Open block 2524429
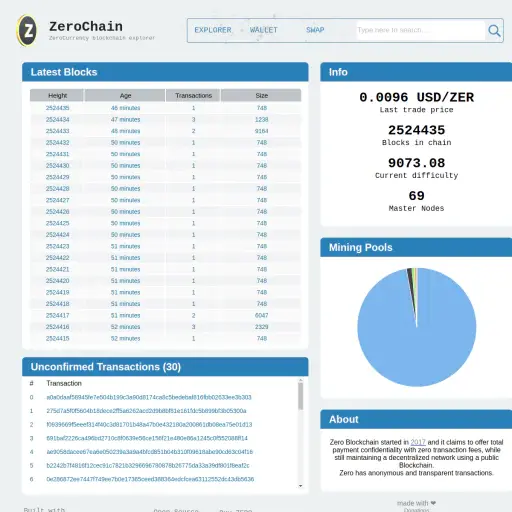 point(57,177)
